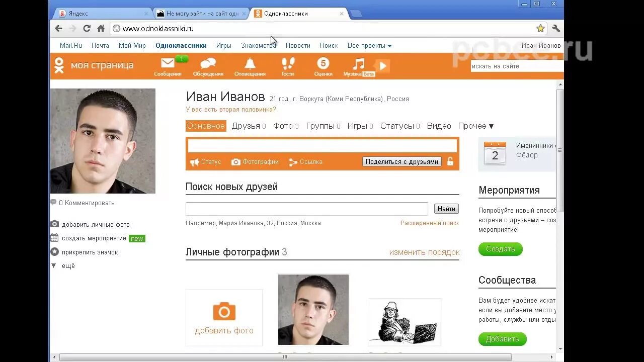Open Мой Мир link
Screen dimensions: 644x362
[132, 45]
